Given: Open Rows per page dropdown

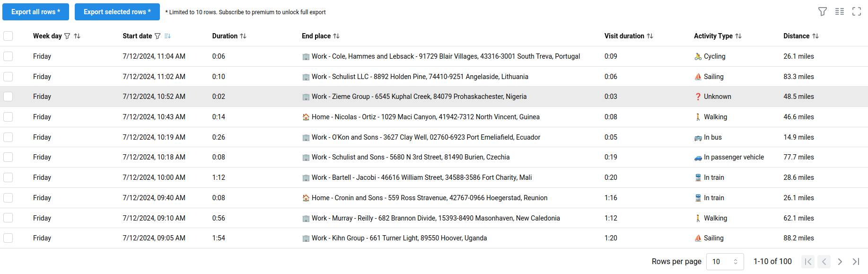Looking at the screenshot, I should pos(725,262).
